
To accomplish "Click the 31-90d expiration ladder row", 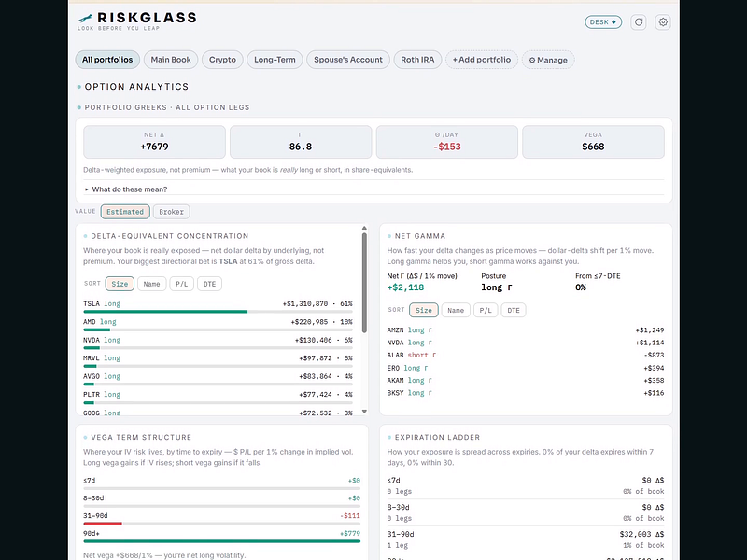I will tap(526, 539).
